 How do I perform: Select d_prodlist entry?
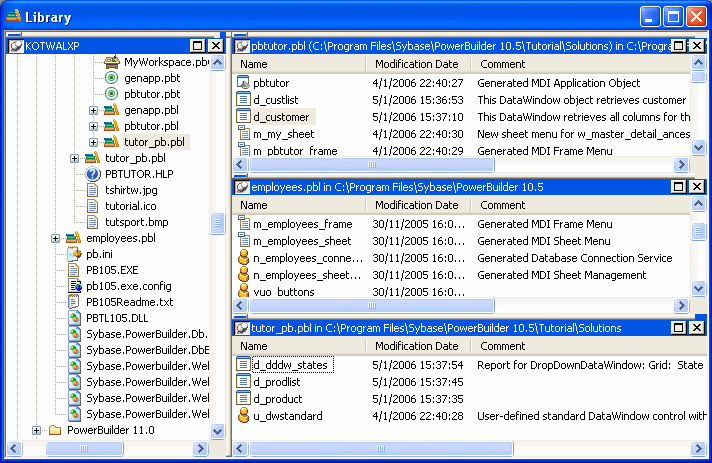pos(277,382)
